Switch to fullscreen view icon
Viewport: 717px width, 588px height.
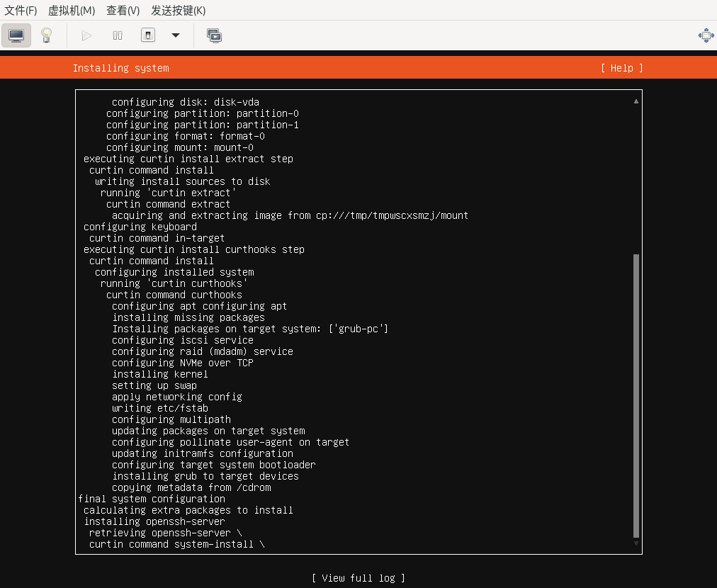click(706, 35)
